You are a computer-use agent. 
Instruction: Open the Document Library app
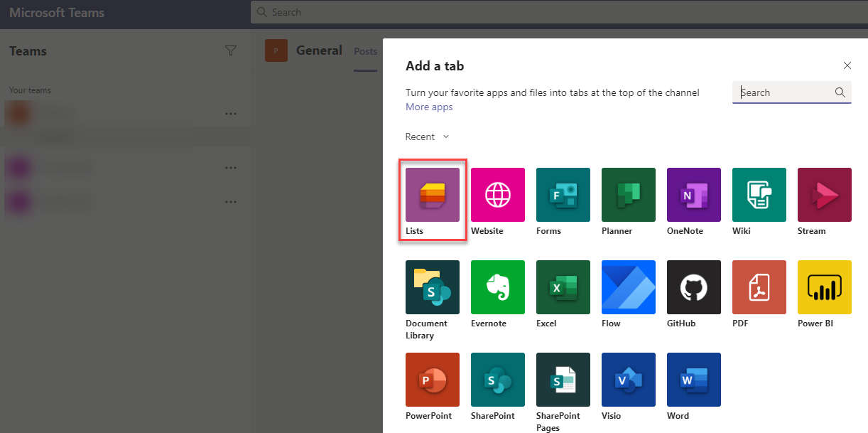(432, 287)
